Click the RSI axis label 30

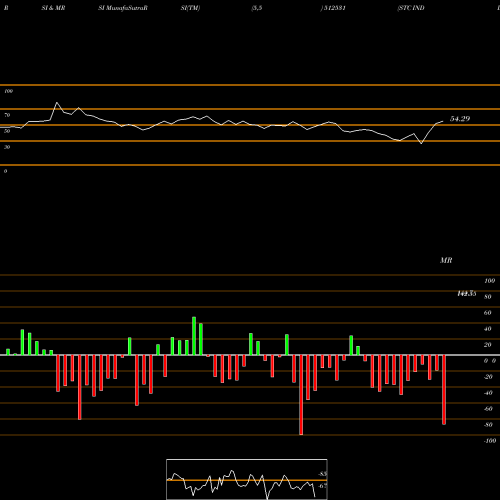coord(7,147)
